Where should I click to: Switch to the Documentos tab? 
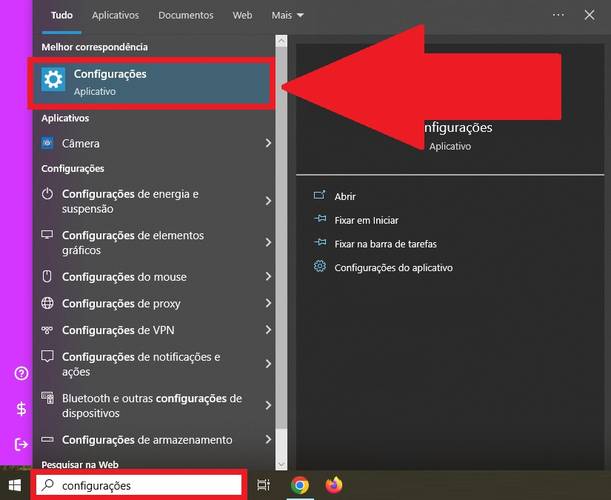click(186, 15)
